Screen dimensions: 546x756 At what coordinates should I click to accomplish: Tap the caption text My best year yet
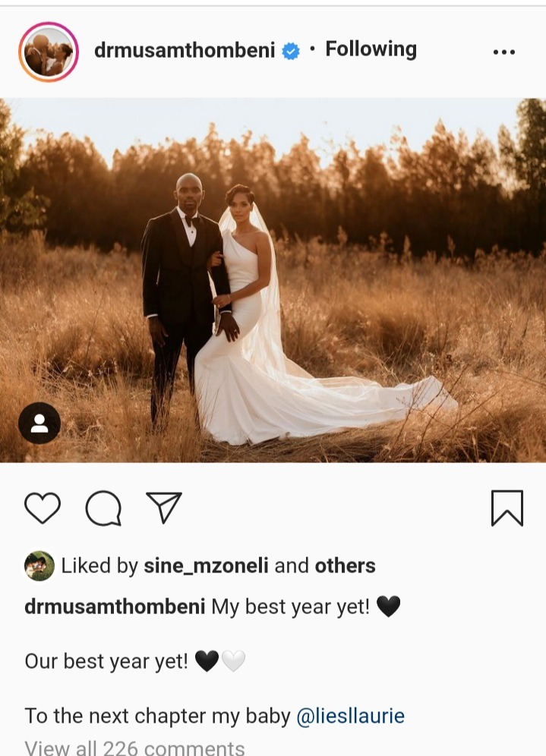point(290,606)
